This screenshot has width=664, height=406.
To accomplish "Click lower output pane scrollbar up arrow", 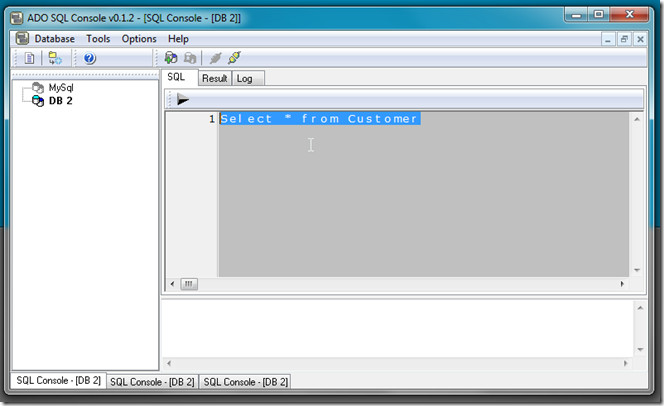I will [x=640, y=308].
